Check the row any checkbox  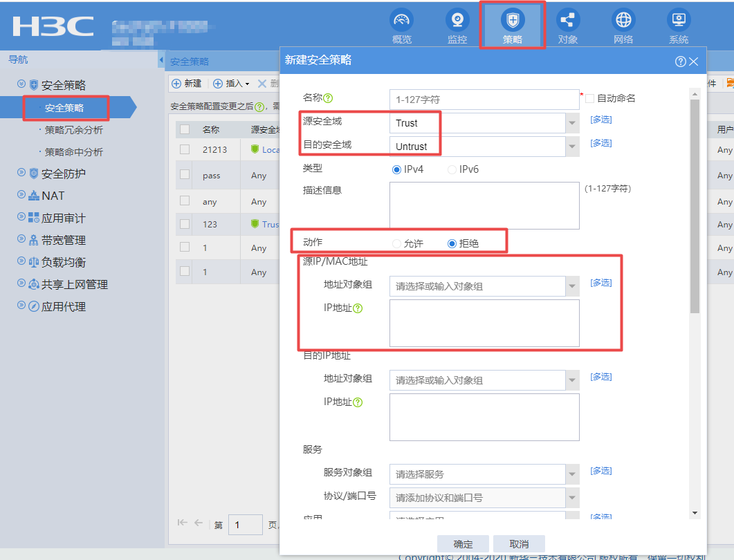coord(185,200)
